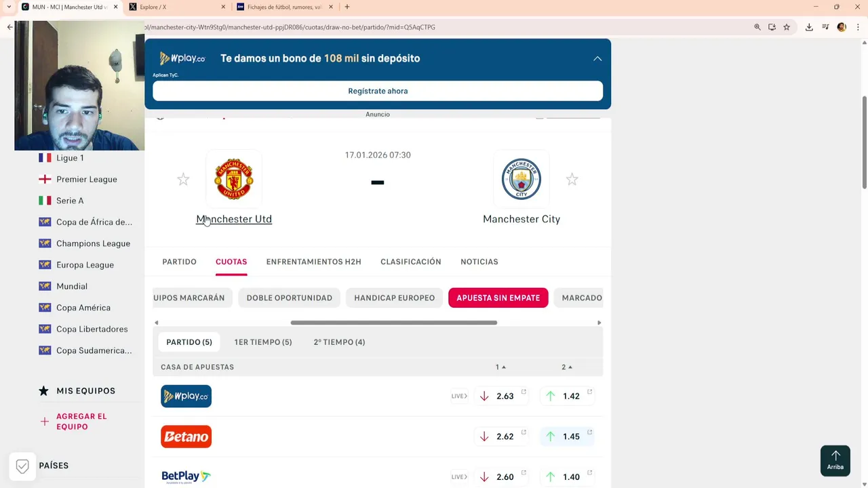Click BetPlay odds 1.40
This screenshot has height=488, width=868.
click(x=568, y=476)
